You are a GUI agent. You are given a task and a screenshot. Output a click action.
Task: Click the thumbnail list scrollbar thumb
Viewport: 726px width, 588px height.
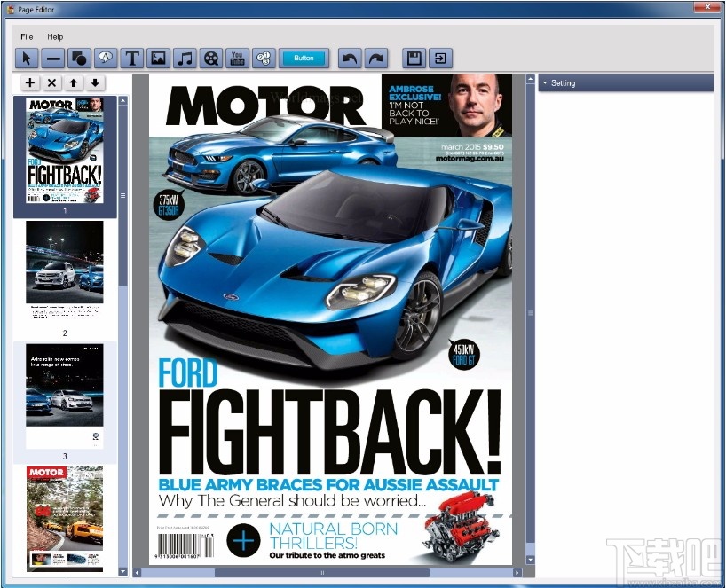point(122,195)
